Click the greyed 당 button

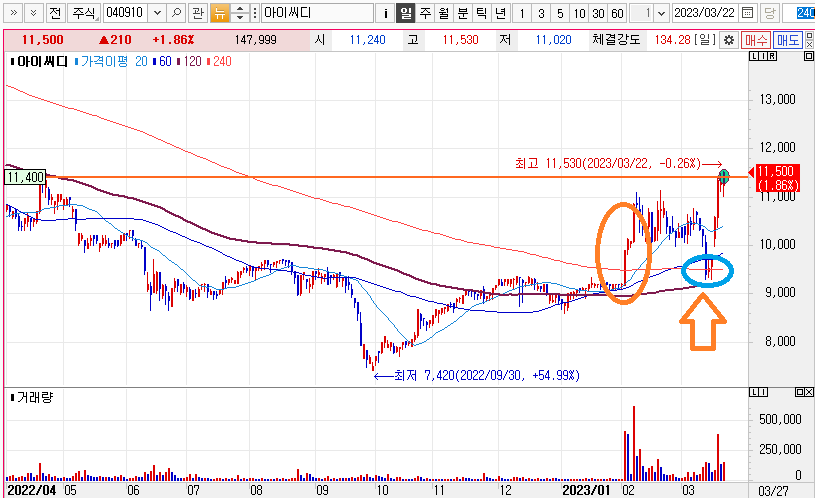770,13
